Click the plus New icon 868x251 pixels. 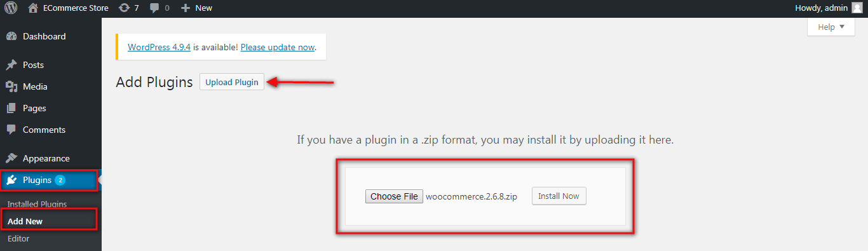186,8
